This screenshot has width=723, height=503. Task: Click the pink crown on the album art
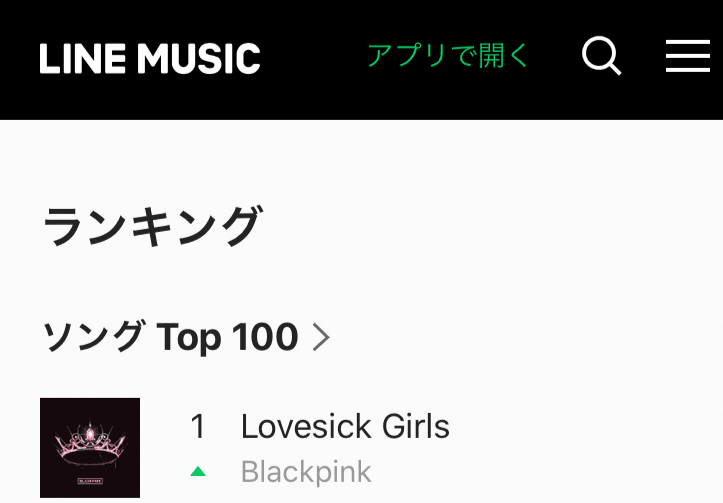[x=90, y=443]
